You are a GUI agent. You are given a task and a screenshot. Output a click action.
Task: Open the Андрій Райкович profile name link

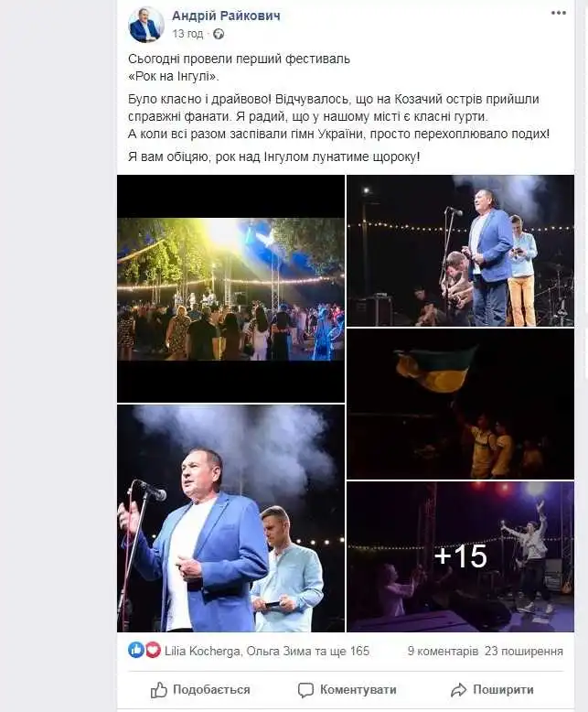click(226, 16)
